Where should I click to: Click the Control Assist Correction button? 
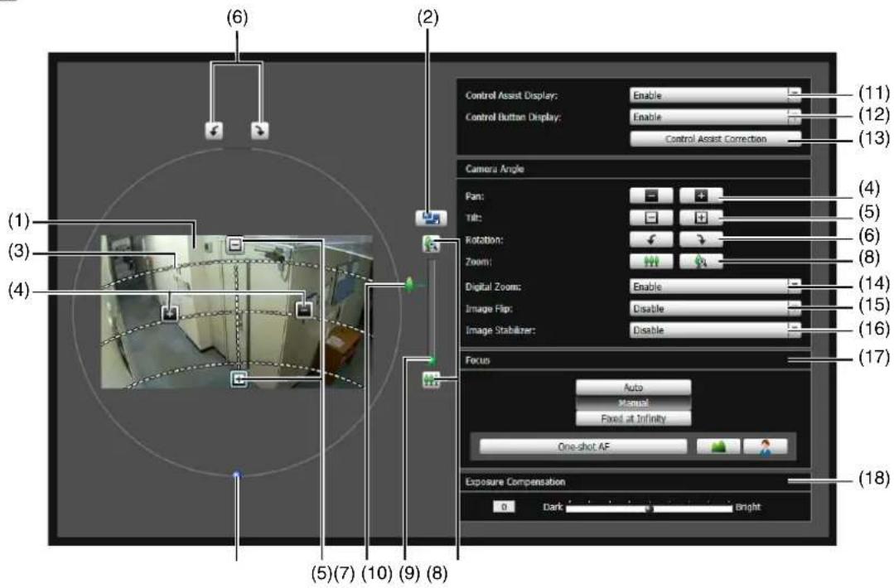715,138
